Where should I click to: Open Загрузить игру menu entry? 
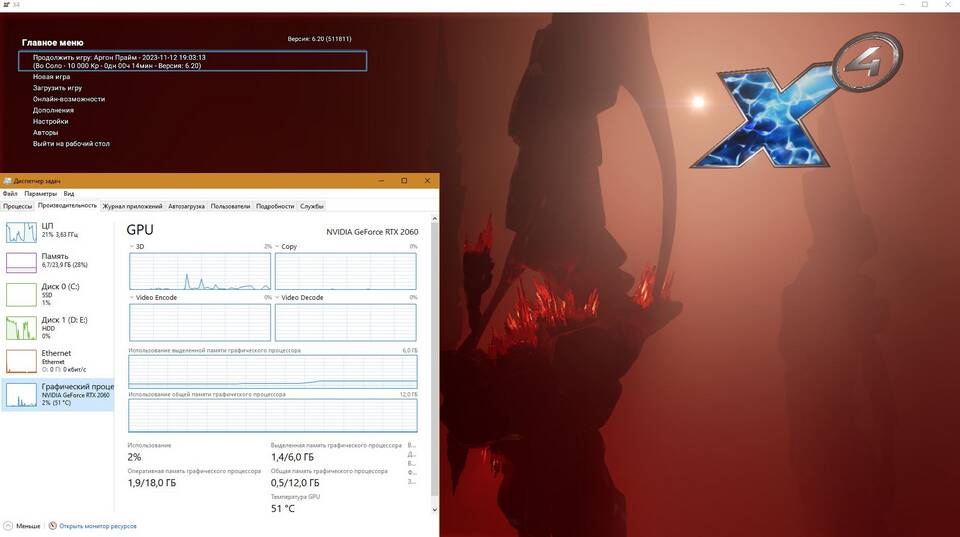(x=58, y=88)
